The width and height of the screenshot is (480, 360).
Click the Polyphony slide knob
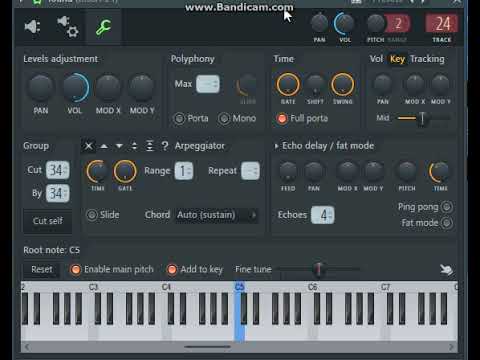coord(247,85)
